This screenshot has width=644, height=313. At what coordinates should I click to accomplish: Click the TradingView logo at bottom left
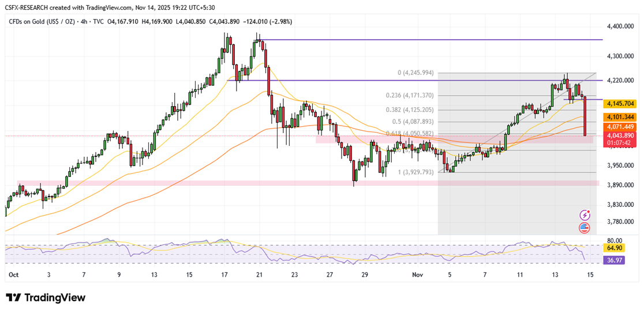(46, 297)
